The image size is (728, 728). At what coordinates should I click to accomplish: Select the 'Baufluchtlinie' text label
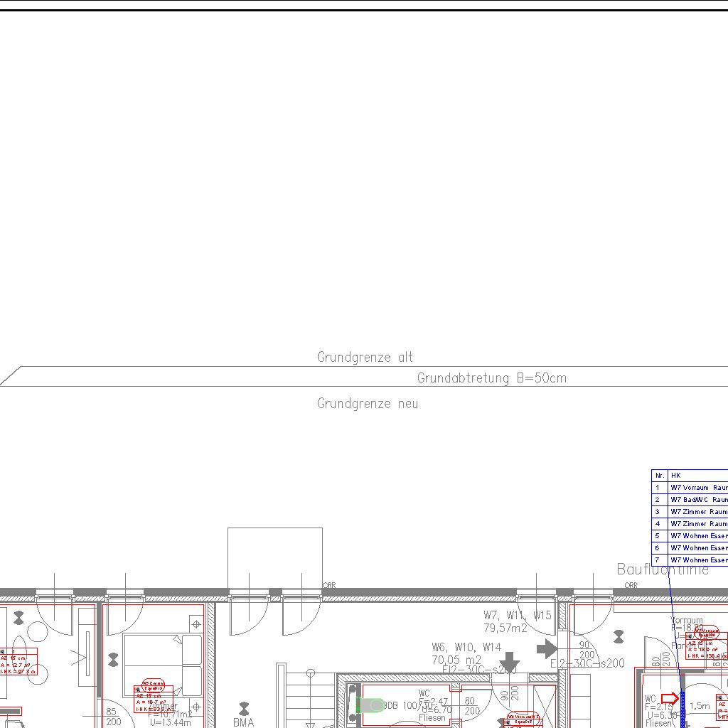click(662, 569)
